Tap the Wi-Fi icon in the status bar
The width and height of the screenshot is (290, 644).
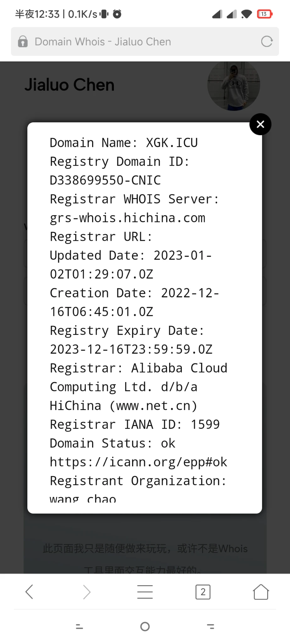pyautogui.click(x=247, y=14)
